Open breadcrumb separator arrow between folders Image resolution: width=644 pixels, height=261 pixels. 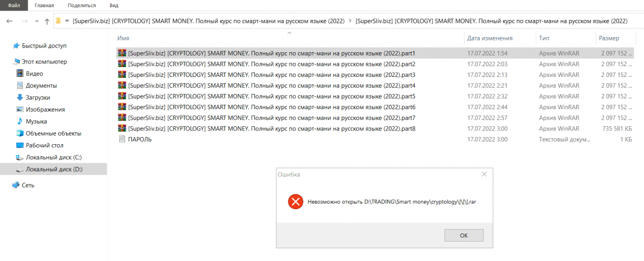coord(350,21)
